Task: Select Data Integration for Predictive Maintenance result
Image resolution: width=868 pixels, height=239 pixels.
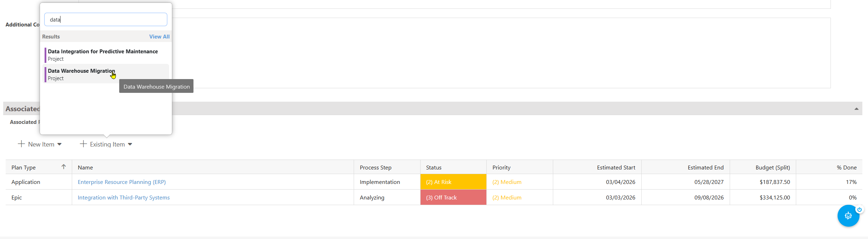Action: (x=106, y=55)
